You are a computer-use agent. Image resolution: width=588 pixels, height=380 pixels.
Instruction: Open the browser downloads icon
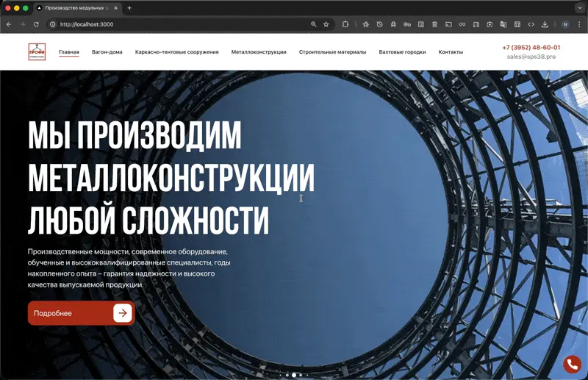coord(545,24)
